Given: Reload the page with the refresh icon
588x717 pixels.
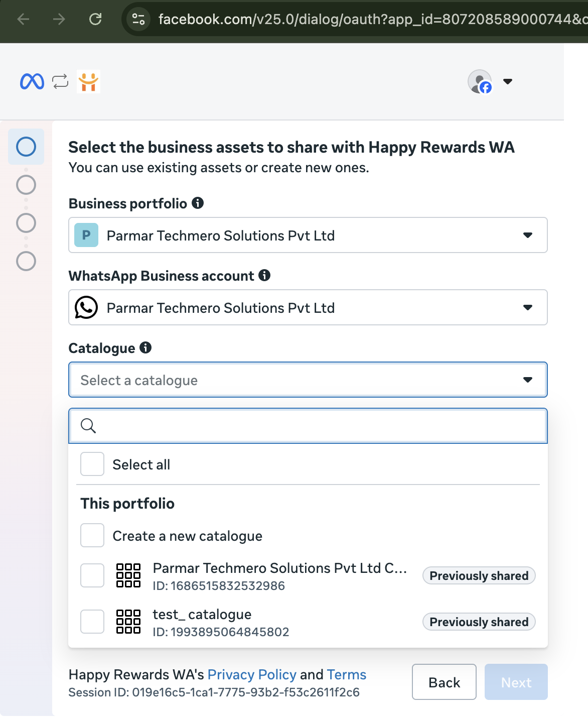Looking at the screenshot, I should click(95, 19).
